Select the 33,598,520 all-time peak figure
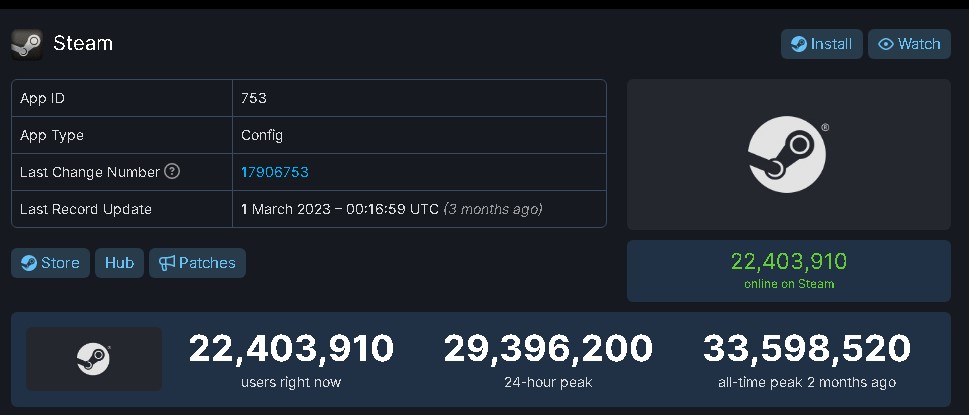Viewport: 969px width, 415px height. (x=806, y=349)
